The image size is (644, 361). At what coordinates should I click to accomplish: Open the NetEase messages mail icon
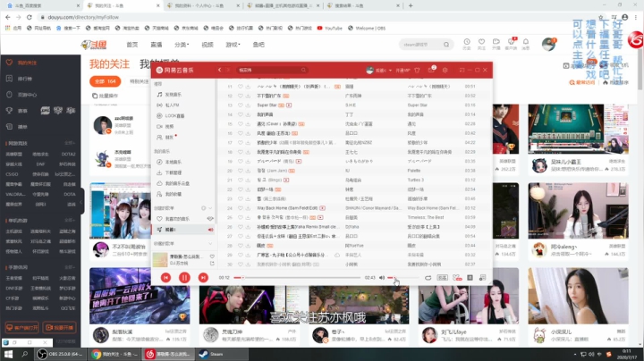(x=431, y=71)
